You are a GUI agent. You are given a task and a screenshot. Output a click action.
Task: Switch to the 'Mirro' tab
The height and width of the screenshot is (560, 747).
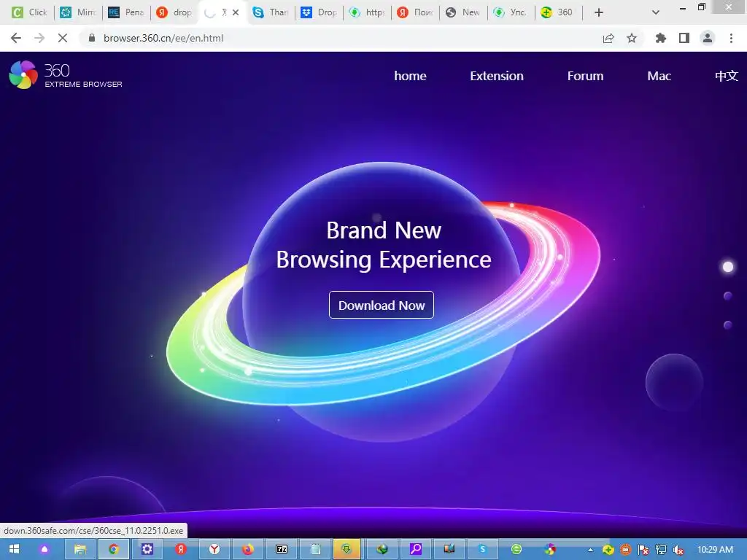(x=78, y=12)
